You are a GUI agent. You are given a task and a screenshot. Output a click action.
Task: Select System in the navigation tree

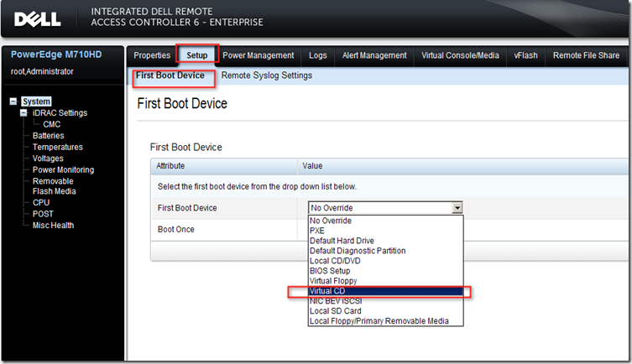coord(37,101)
